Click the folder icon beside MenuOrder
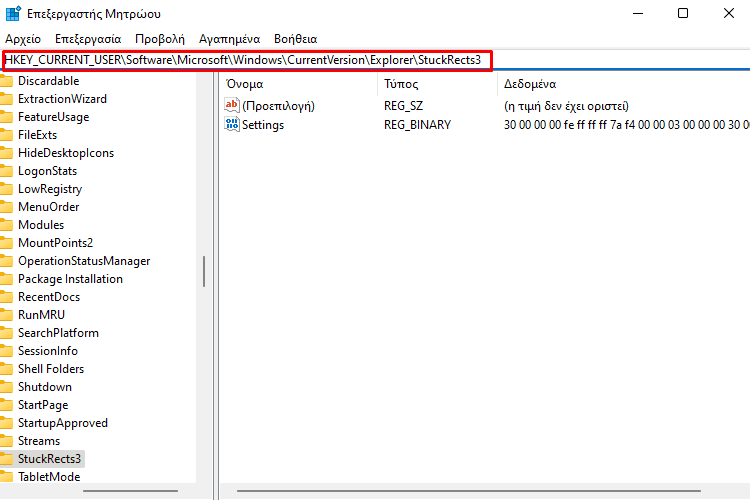This screenshot has width=750, height=500. coord(6,207)
